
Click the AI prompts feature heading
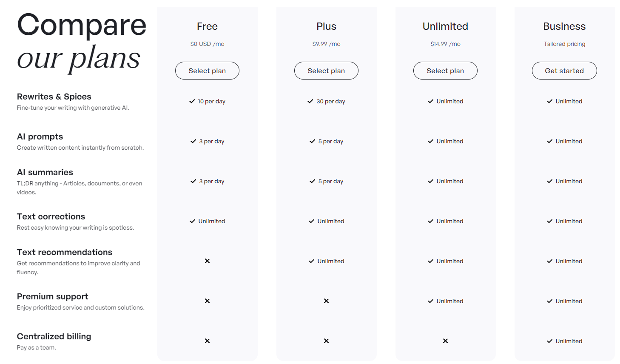point(40,136)
